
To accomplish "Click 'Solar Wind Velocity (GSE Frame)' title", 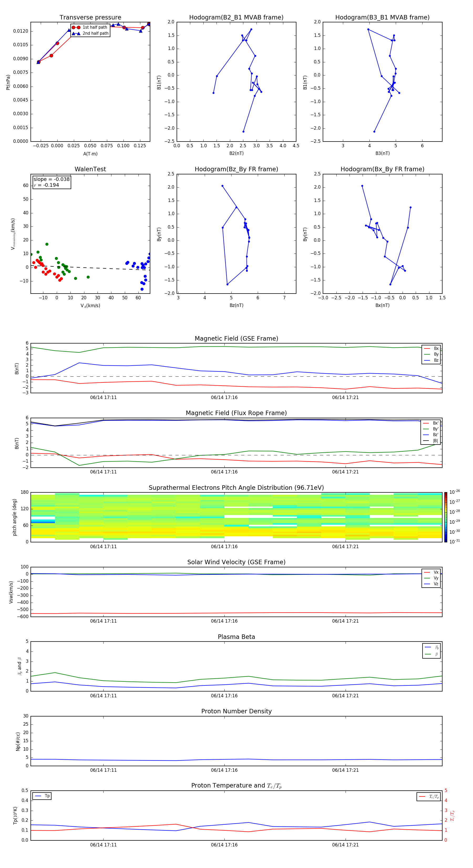I will pos(236,562).
